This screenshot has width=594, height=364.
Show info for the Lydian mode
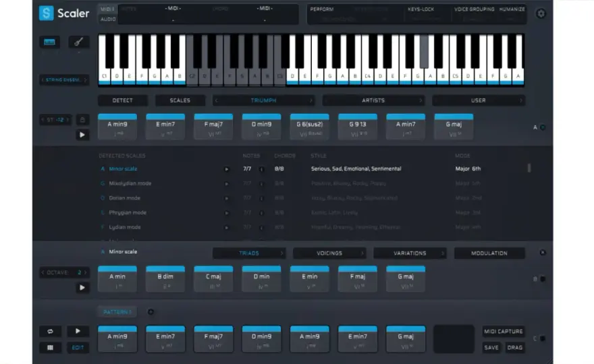(x=261, y=227)
